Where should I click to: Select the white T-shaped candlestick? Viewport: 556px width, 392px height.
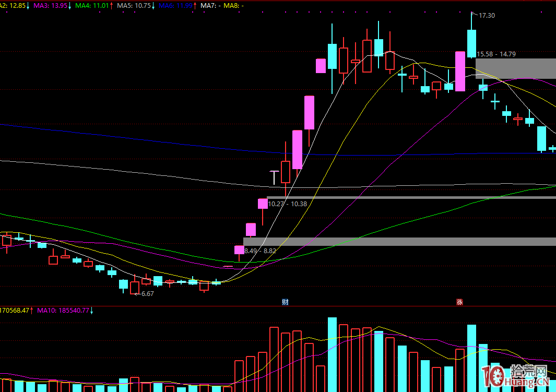pyautogui.click(x=274, y=178)
